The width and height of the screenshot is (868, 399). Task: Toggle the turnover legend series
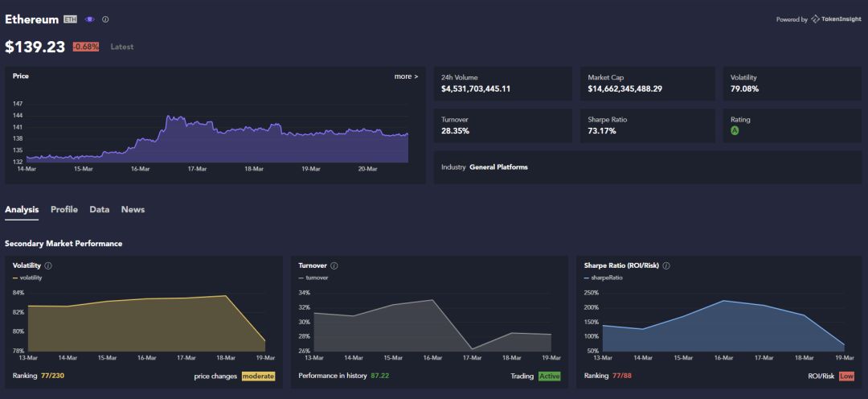click(x=313, y=278)
